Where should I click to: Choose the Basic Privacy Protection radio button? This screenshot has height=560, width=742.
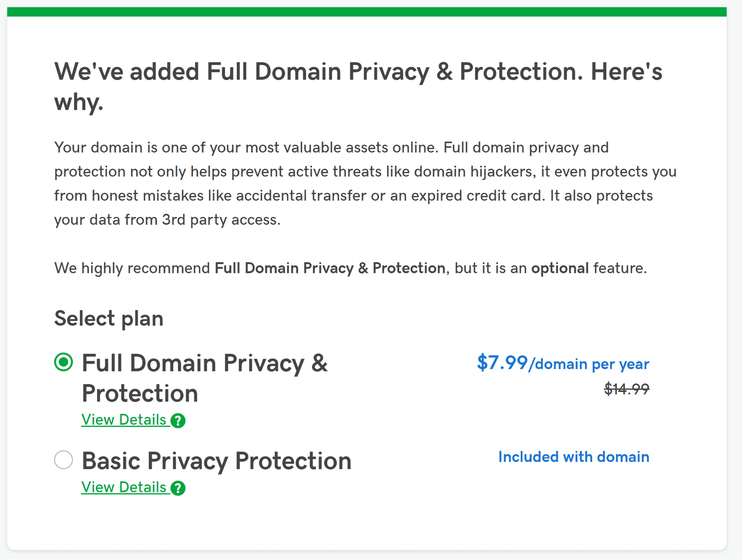click(x=63, y=460)
